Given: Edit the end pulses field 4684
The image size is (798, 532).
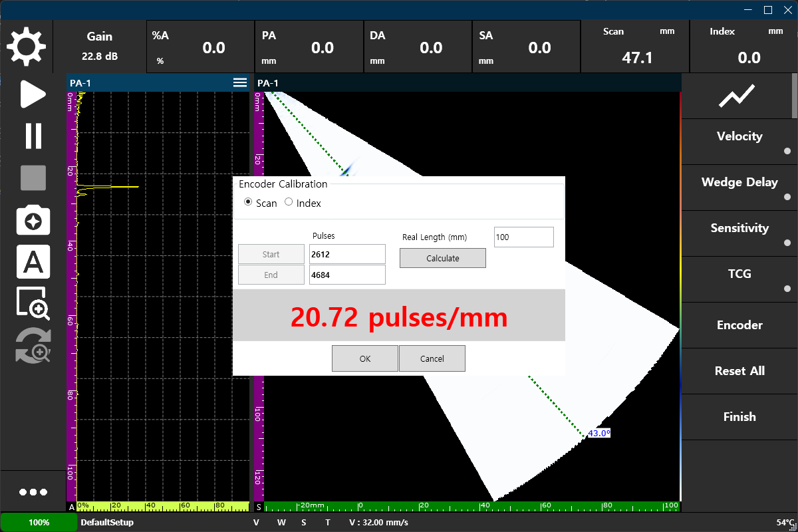Looking at the screenshot, I should tap(347, 275).
